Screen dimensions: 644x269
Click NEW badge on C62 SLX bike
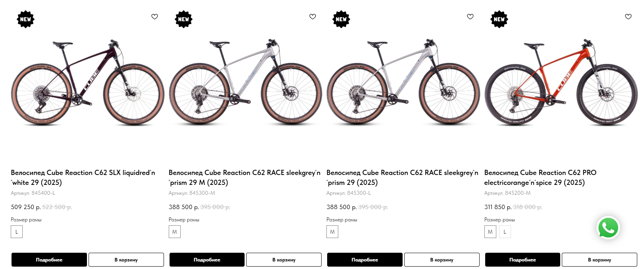click(26, 19)
